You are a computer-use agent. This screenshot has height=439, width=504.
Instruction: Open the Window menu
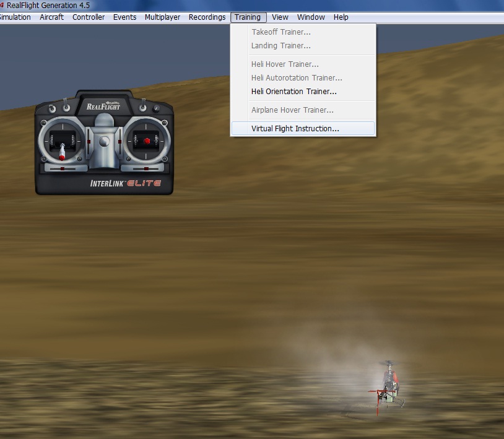coord(311,17)
